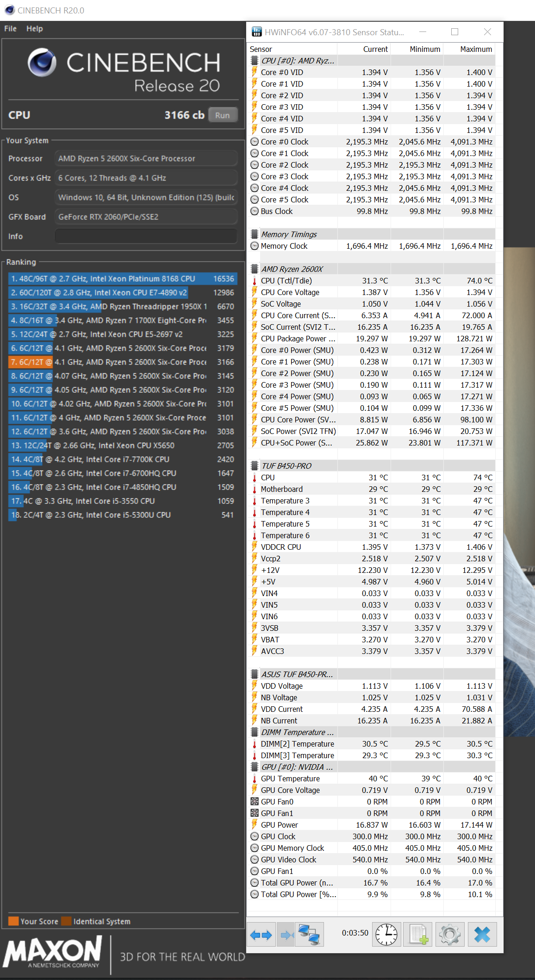Click the lightning icon beside Core #0 VID

point(254,72)
